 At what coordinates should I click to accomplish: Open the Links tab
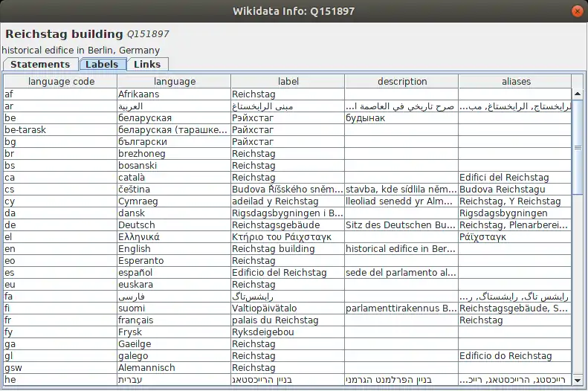(147, 65)
